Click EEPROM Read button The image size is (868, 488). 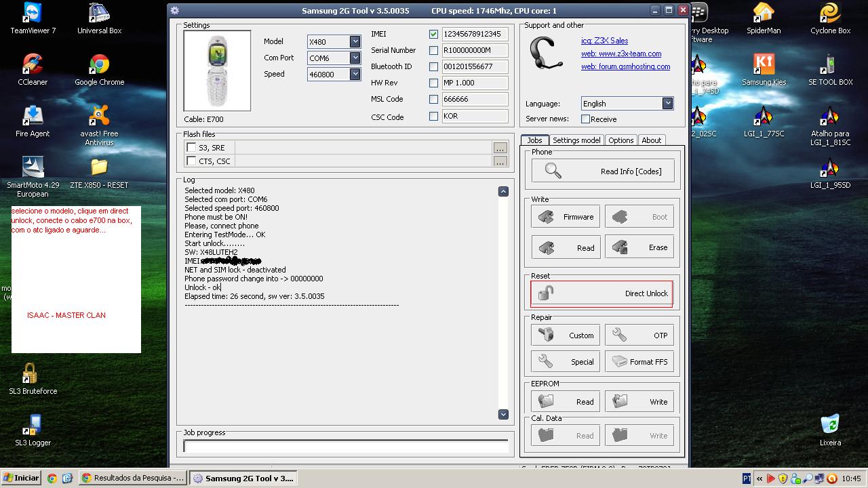coord(566,401)
